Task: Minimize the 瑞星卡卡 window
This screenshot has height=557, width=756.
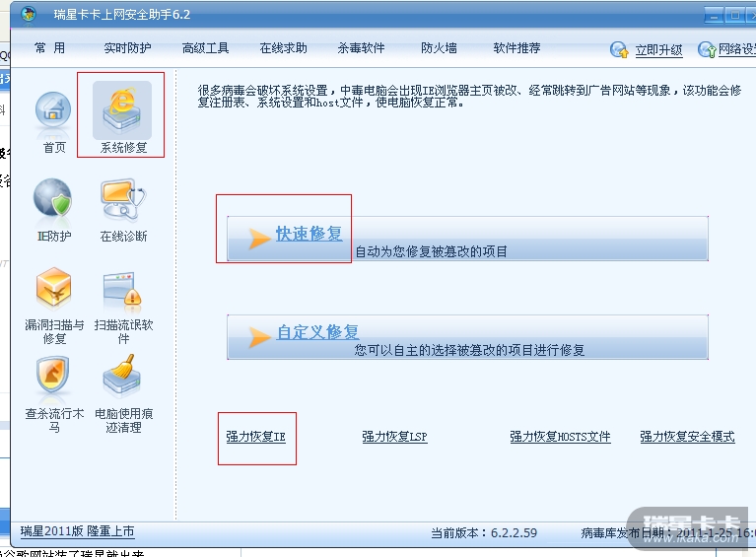Action: pos(714,15)
